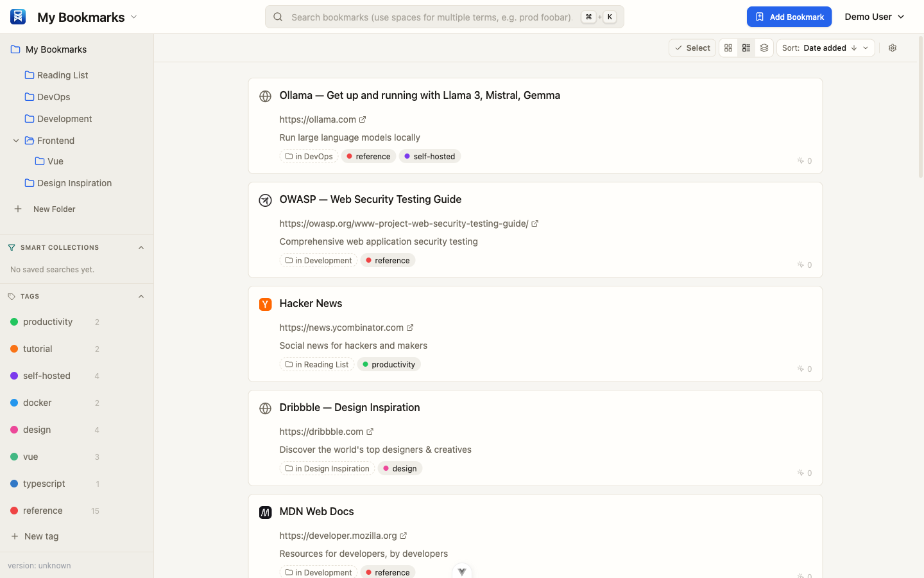Click reference tag on OWASP card
This screenshot has width=924, height=578.
pos(388,260)
